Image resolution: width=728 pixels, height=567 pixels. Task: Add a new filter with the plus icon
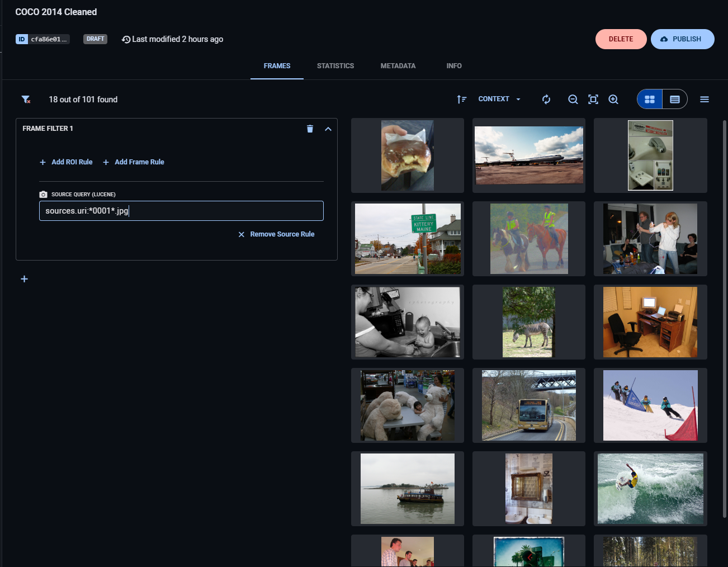click(24, 278)
